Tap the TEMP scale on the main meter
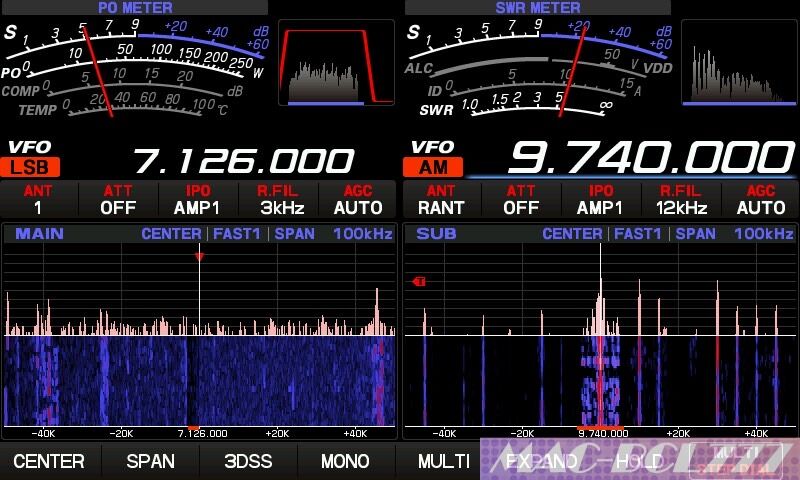 [122, 105]
